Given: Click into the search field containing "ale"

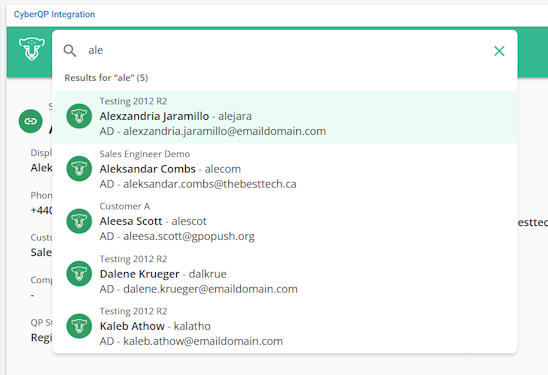Looking at the screenshot, I should pos(287,50).
